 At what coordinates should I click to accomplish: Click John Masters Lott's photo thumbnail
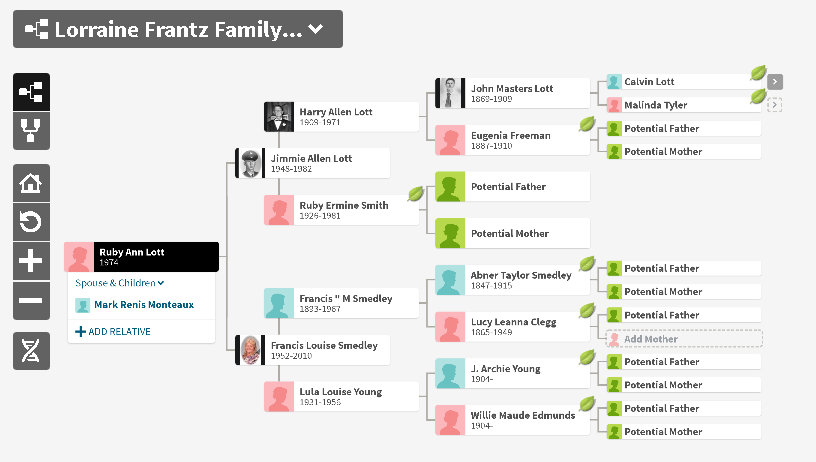(x=451, y=93)
